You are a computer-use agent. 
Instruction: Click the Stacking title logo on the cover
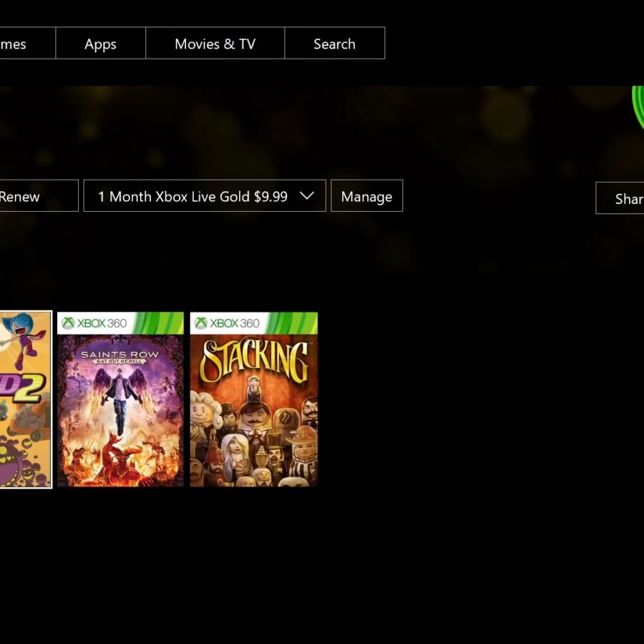(x=253, y=361)
